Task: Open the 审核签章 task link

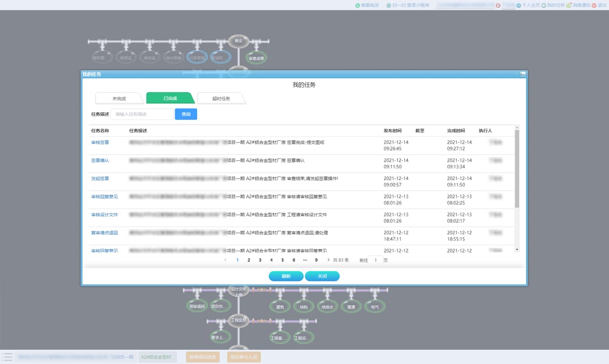Action: click(100, 142)
